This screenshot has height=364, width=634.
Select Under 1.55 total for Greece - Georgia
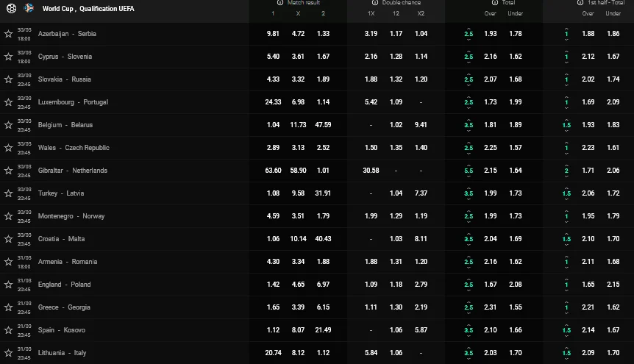515,307
